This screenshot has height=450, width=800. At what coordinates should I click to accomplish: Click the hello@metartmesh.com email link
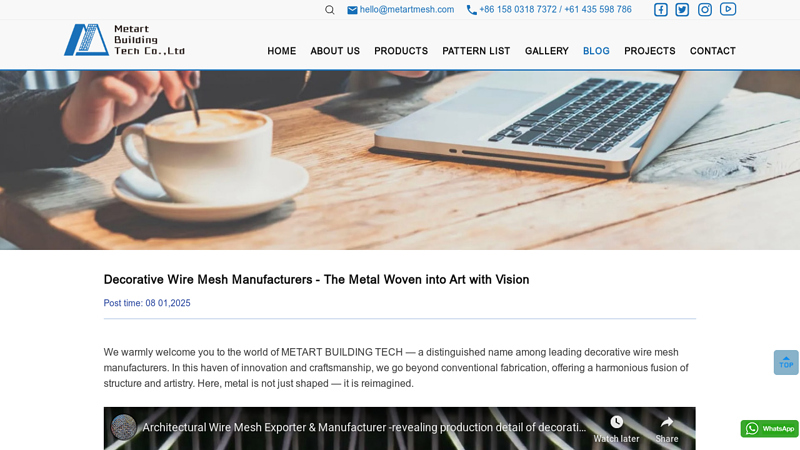pos(407,10)
